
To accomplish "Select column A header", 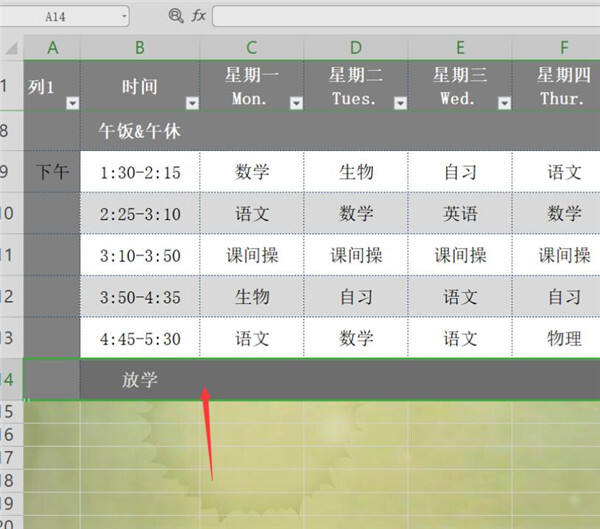I will (52, 47).
